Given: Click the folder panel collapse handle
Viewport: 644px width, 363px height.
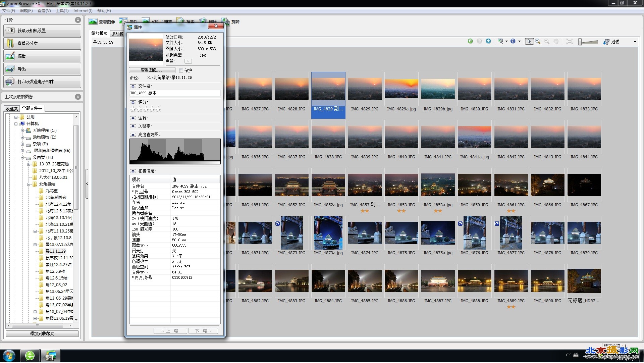Looking at the screenshot, I should pos(87,184).
